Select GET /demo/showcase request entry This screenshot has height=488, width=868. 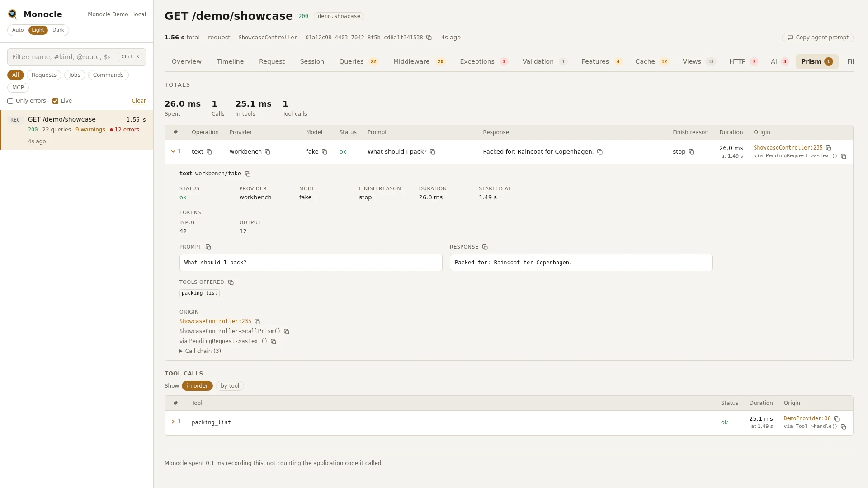pos(77,130)
